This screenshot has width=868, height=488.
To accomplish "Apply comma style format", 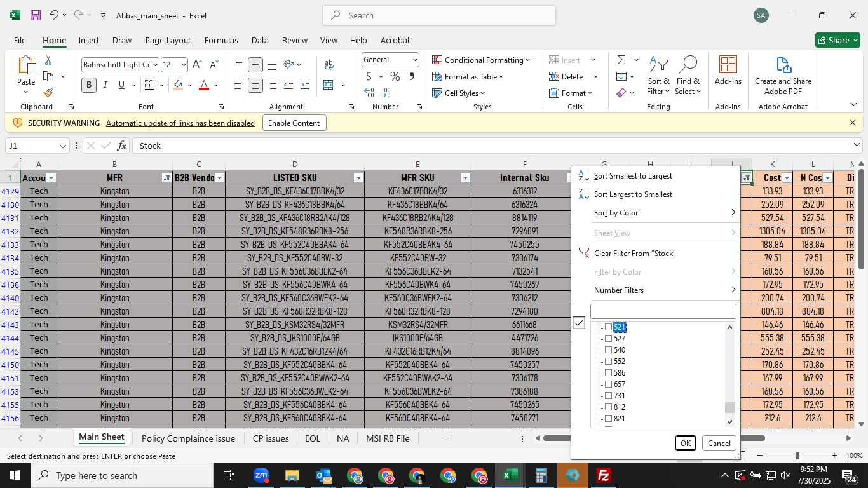I will point(412,76).
